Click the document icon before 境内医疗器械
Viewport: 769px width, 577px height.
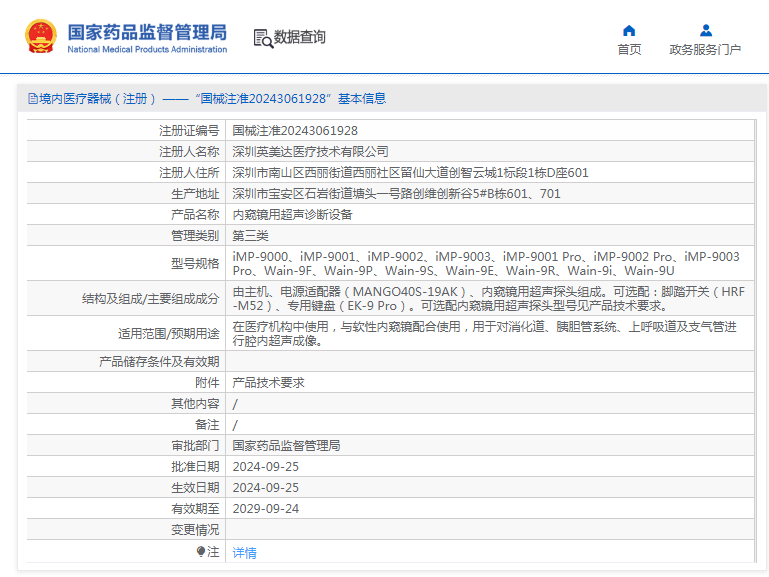[33, 99]
